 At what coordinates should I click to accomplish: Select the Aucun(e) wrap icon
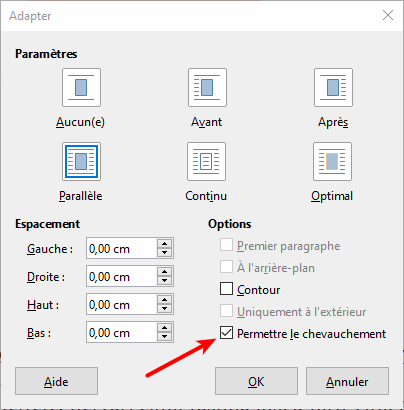(81, 88)
